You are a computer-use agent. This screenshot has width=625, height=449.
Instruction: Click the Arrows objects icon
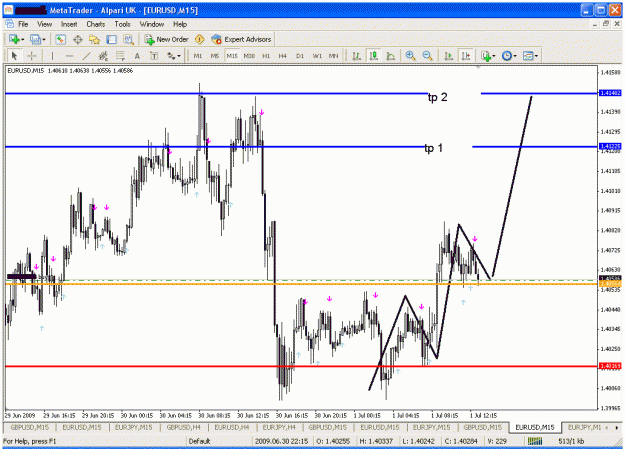[x=171, y=56]
